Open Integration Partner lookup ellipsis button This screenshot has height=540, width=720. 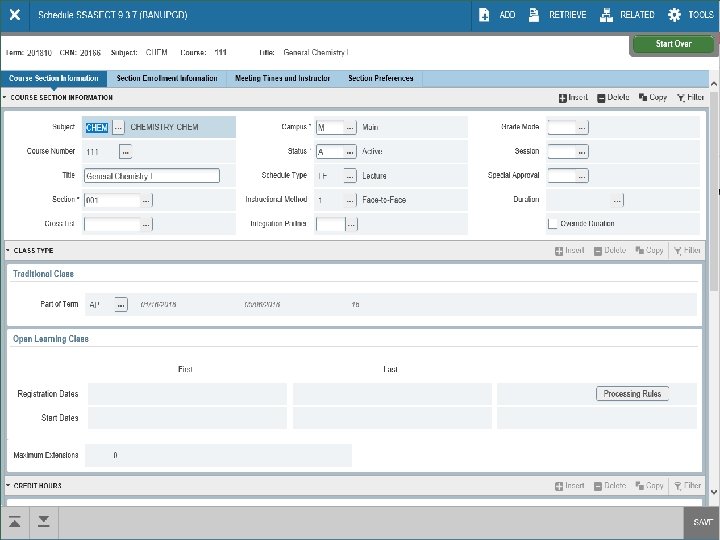pyautogui.click(x=352, y=225)
